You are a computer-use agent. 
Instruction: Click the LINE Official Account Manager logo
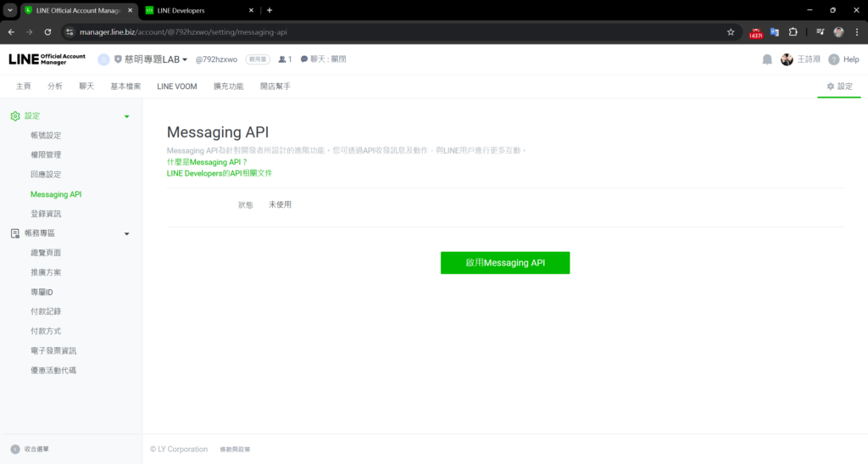(x=47, y=59)
